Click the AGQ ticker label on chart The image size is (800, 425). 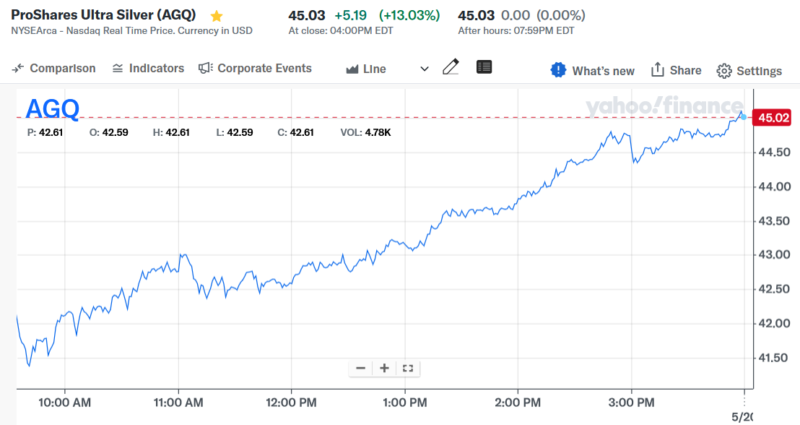click(x=52, y=108)
